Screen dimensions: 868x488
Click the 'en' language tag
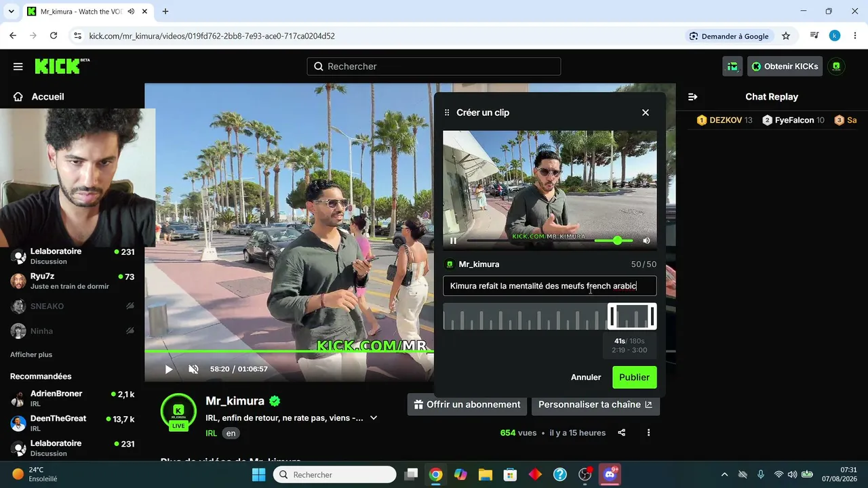(x=231, y=434)
